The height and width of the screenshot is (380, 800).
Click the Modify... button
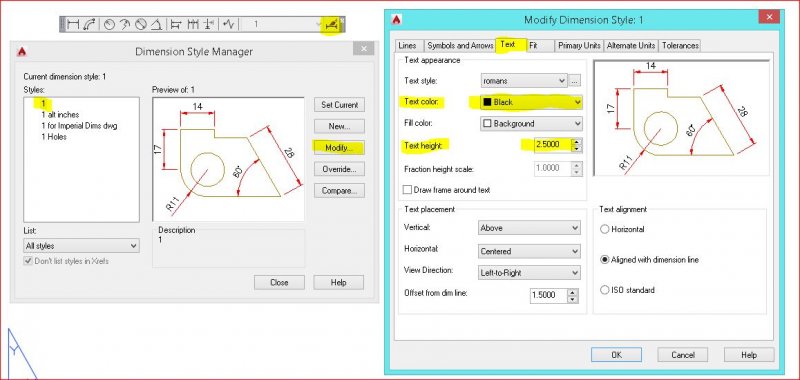point(339,148)
